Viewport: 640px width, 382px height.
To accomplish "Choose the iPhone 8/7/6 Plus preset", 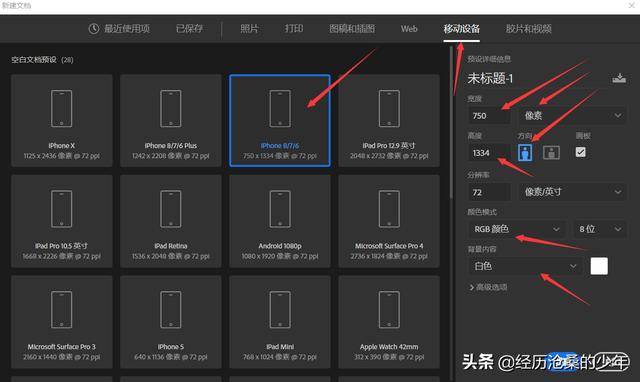I will tap(171, 120).
